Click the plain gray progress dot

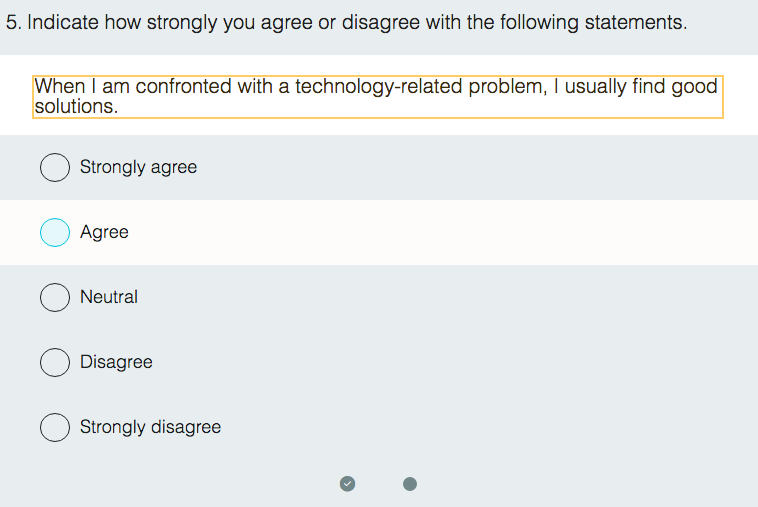410,484
